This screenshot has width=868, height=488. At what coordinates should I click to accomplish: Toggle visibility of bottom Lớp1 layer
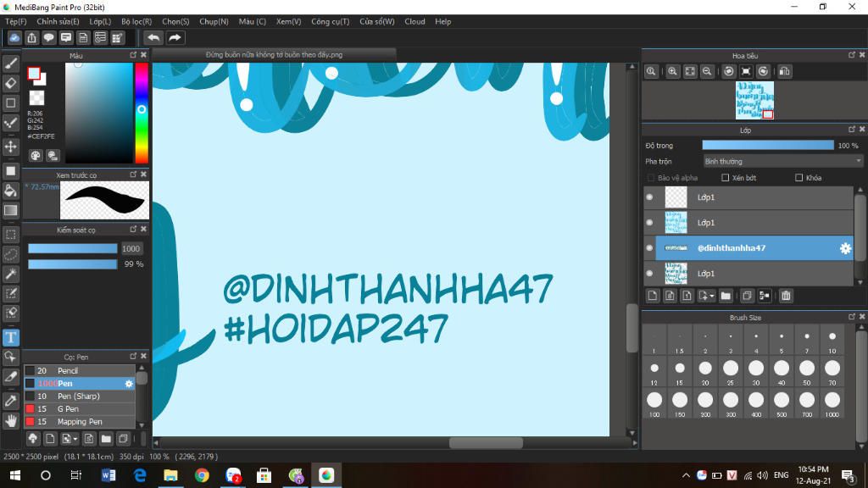pyautogui.click(x=649, y=274)
